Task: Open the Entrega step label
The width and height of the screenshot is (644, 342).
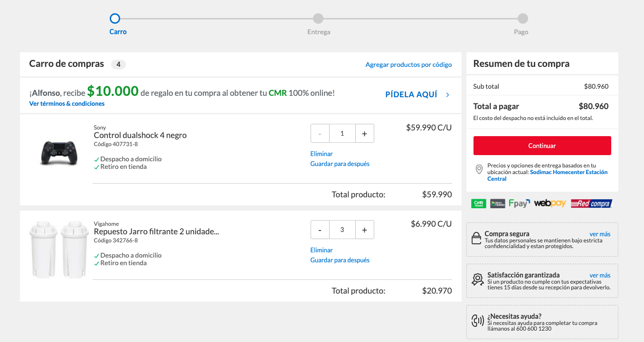Action: tap(319, 32)
